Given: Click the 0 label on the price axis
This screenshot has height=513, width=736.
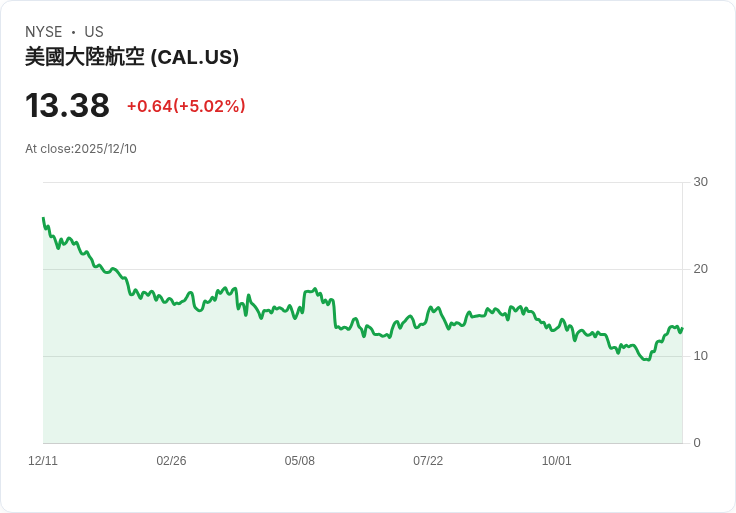Looking at the screenshot, I should [x=697, y=443].
